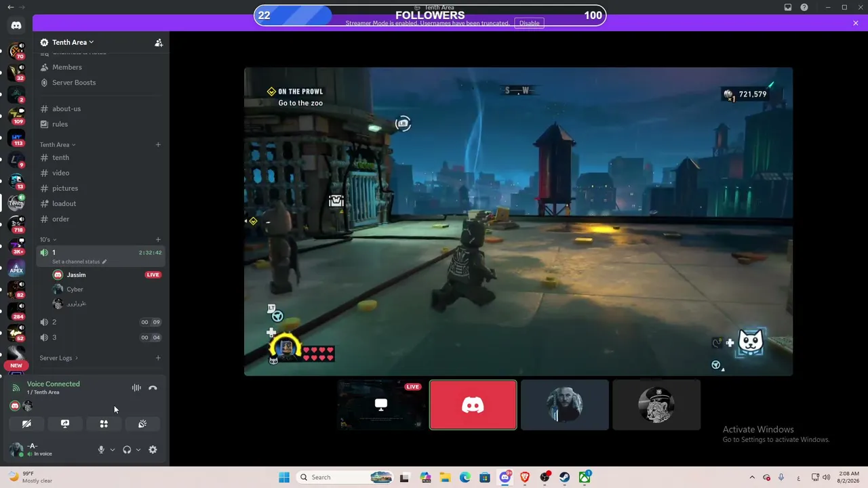Join voice channel 2
This screenshot has width=868, height=488.
100,322
